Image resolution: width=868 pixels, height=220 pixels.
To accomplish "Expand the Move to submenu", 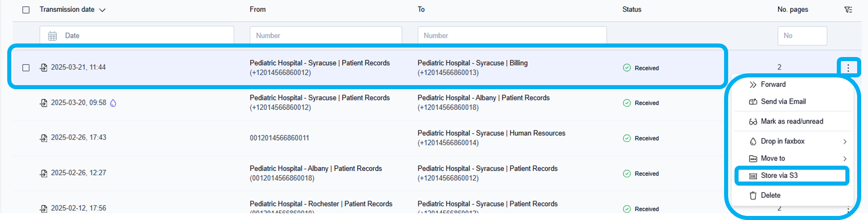I will 844,158.
